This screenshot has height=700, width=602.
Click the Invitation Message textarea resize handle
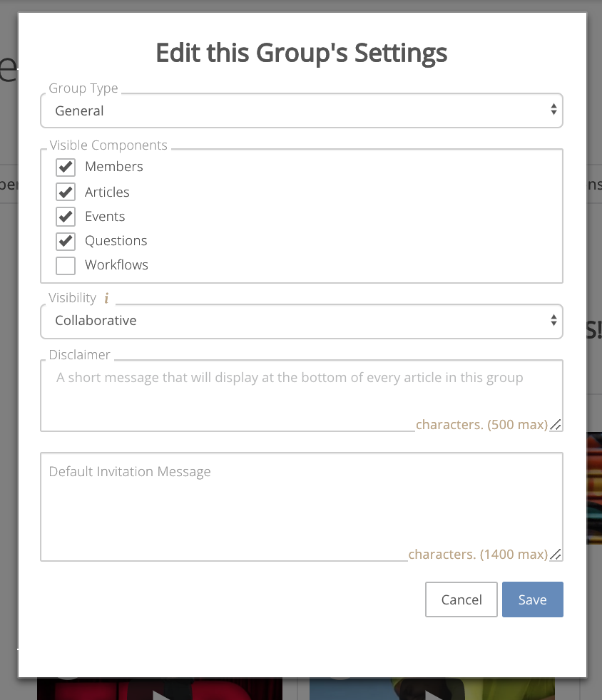pos(556,555)
